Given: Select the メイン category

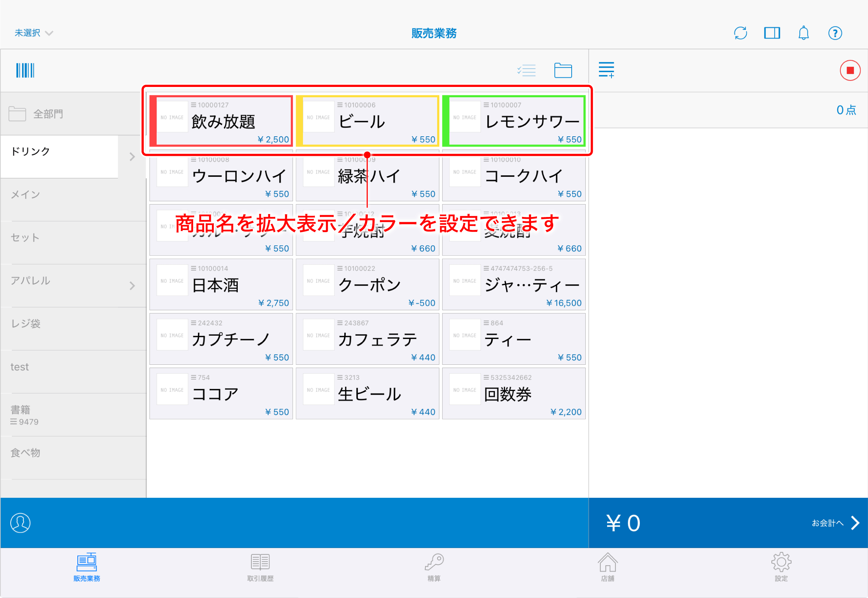Looking at the screenshot, I should pyautogui.click(x=73, y=200).
